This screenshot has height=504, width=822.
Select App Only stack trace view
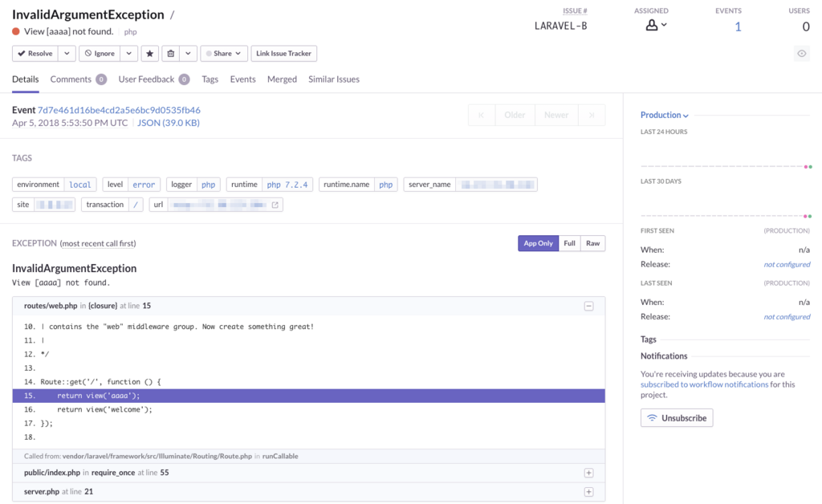pyautogui.click(x=539, y=244)
